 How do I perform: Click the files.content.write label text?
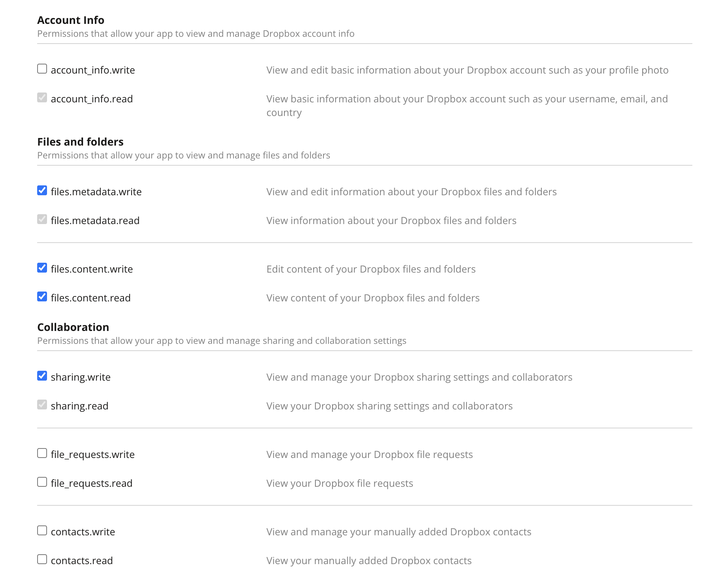click(x=92, y=269)
